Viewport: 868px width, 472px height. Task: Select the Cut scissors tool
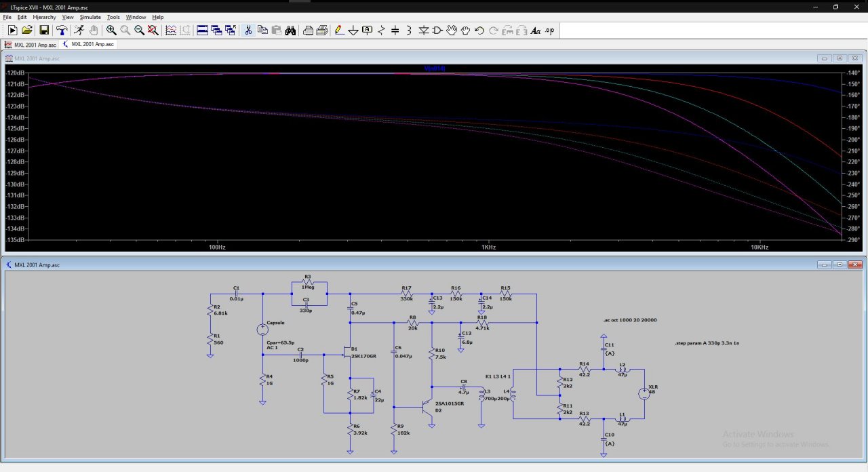pyautogui.click(x=248, y=31)
